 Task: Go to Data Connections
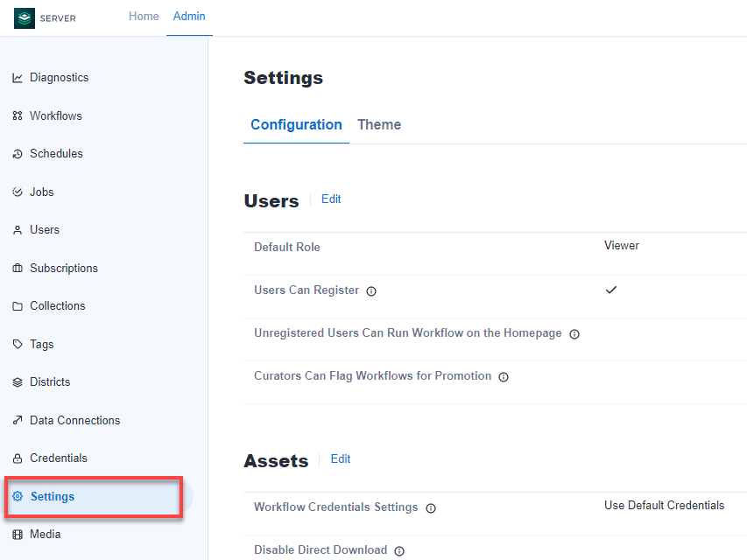[x=74, y=420]
